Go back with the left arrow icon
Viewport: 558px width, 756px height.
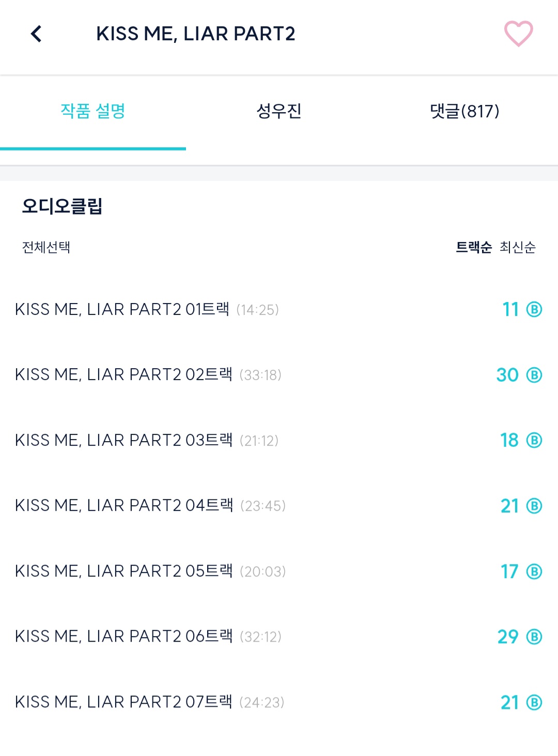point(36,34)
